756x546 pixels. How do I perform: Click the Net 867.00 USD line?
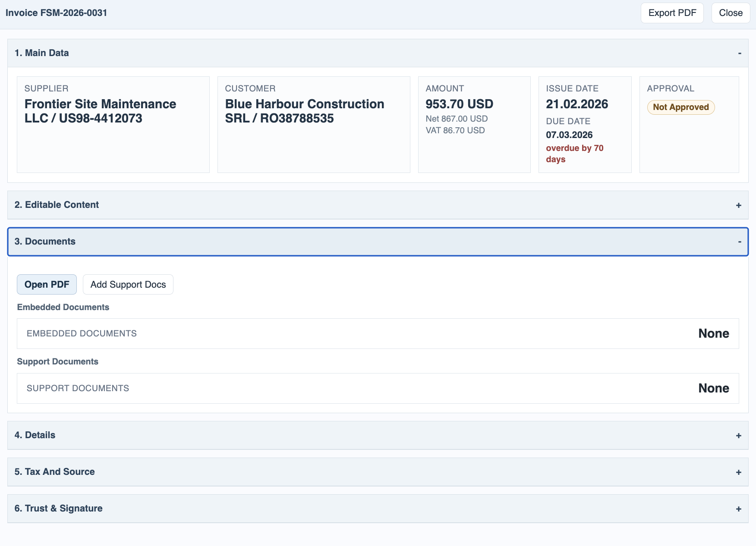pyautogui.click(x=457, y=119)
